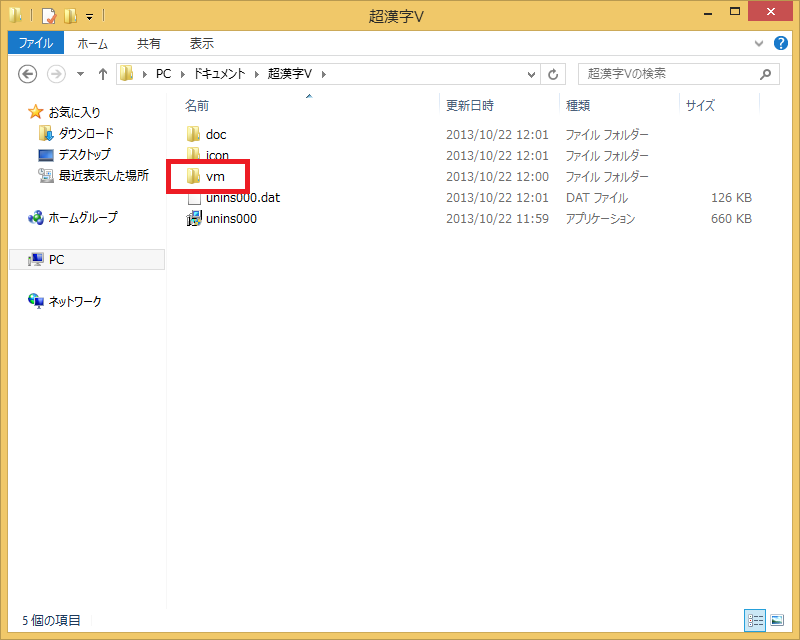Click the search magnifier icon
The image size is (800, 640).
click(x=766, y=74)
